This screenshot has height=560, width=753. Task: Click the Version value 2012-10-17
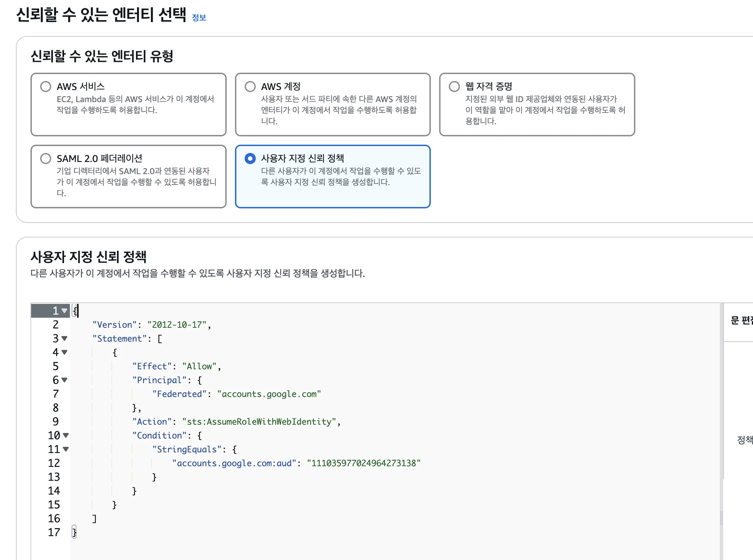tap(177, 325)
